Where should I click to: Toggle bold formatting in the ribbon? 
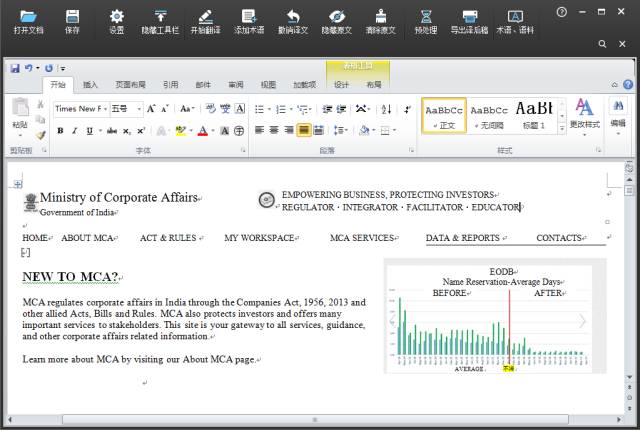pyautogui.click(x=60, y=131)
